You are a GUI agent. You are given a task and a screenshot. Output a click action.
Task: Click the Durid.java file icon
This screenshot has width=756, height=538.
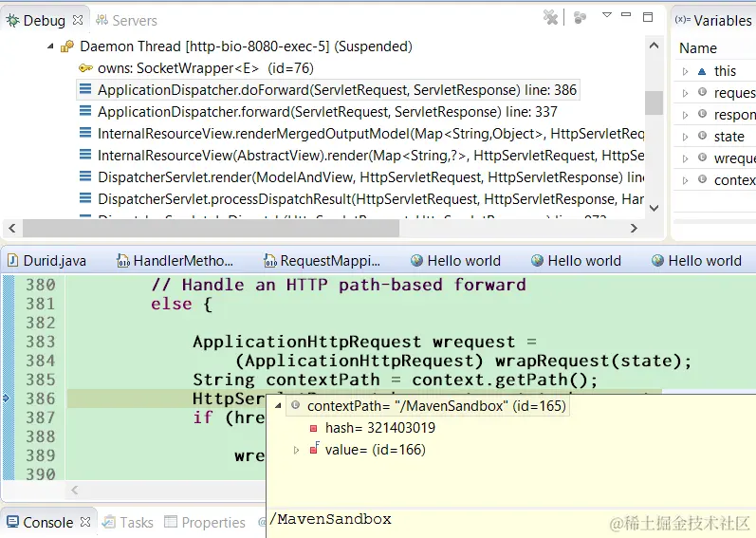(13, 260)
